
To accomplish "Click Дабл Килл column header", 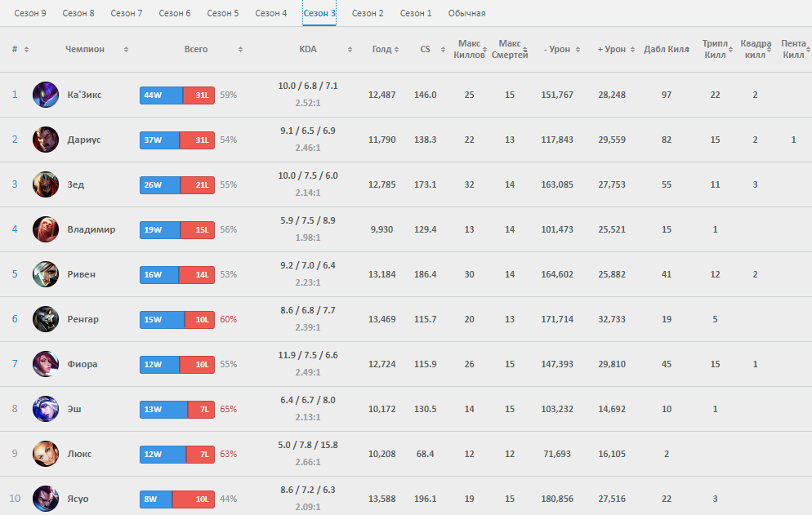I will (667, 49).
